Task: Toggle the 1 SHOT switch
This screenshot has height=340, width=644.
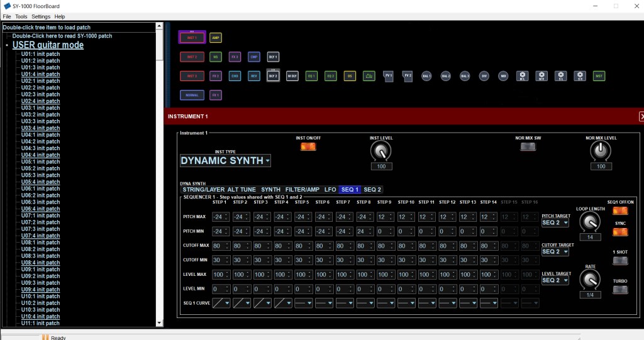Action: (620, 261)
